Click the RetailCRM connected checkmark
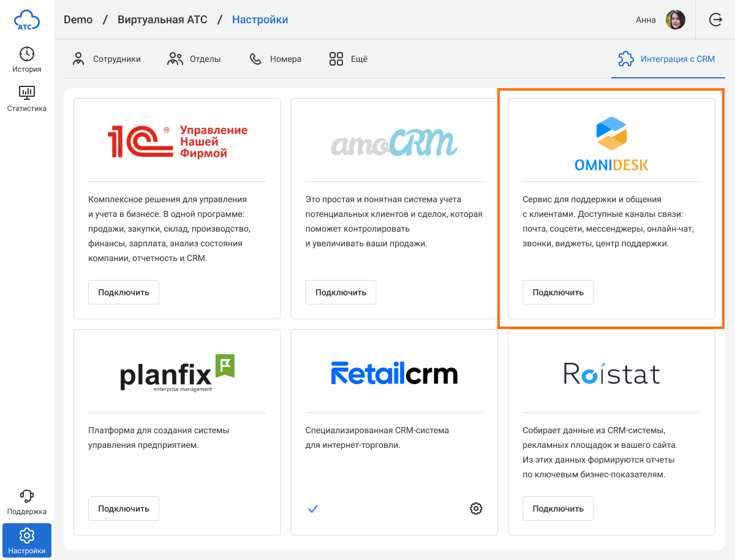The width and height of the screenshot is (735, 560). click(313, 508)
